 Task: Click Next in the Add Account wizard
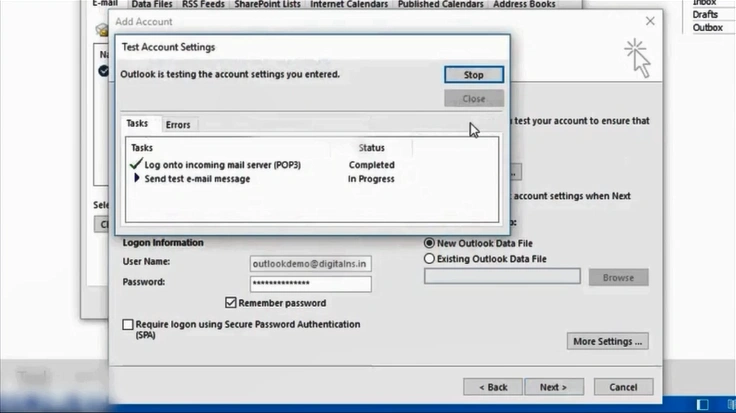[554, 387]
